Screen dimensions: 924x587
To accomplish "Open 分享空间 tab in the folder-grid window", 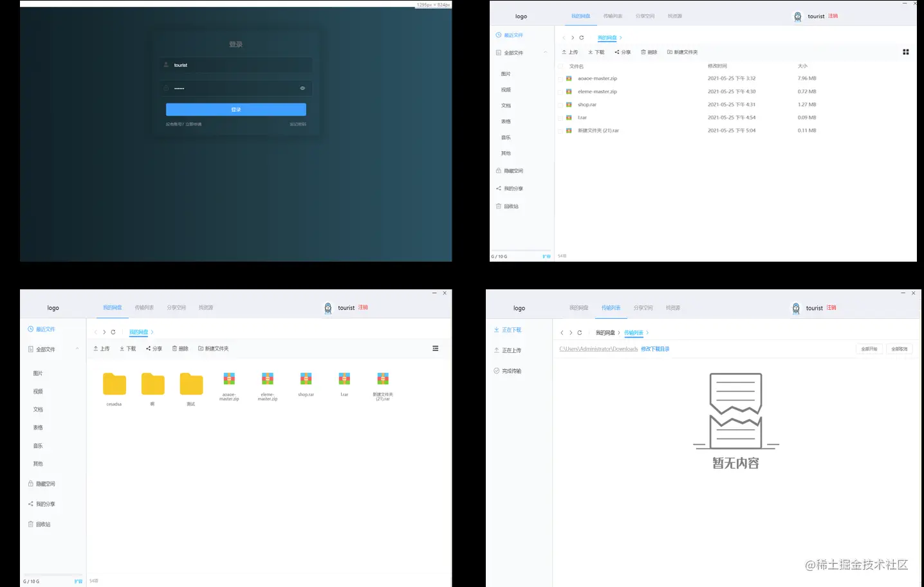I will (x=176, y=308).
